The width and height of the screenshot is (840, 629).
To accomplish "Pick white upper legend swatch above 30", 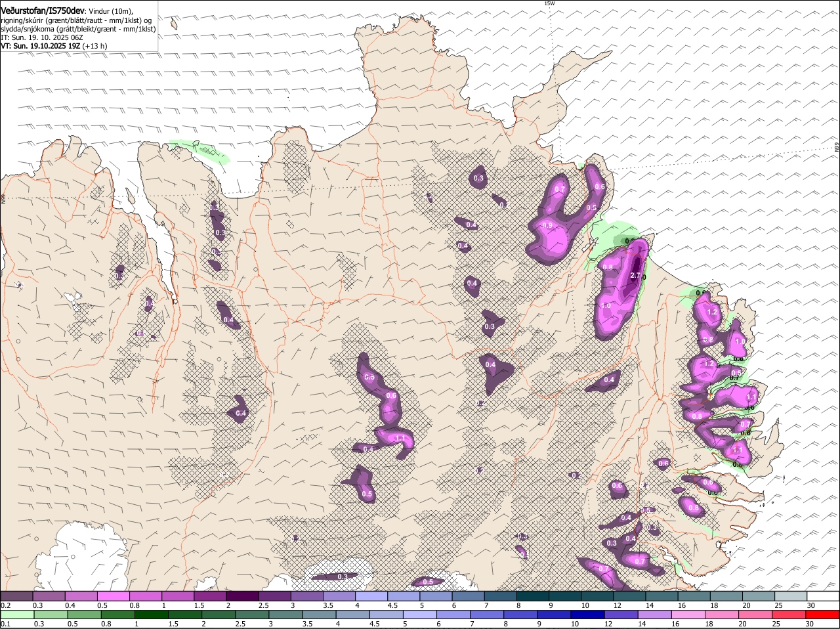I will coord(823,596).
